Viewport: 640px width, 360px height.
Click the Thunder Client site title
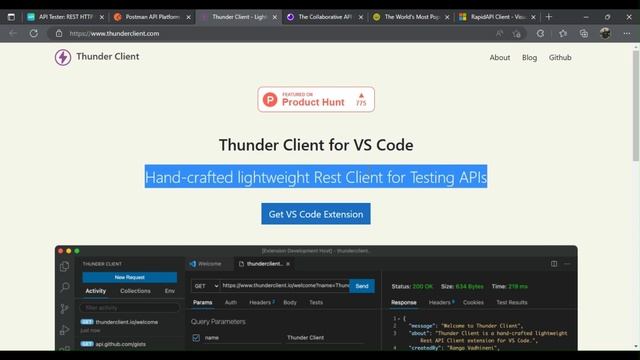[108, 57]
